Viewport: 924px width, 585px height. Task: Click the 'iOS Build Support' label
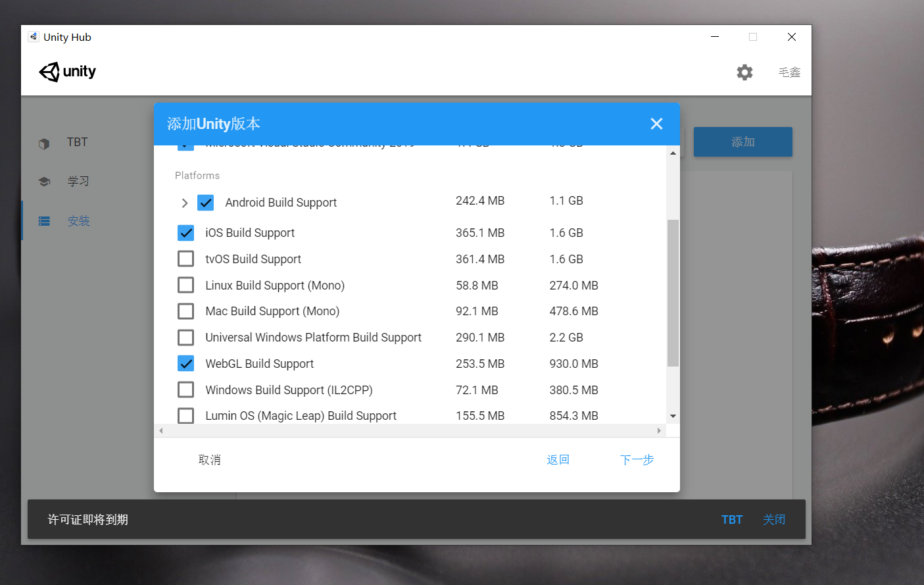pos(250,233)
